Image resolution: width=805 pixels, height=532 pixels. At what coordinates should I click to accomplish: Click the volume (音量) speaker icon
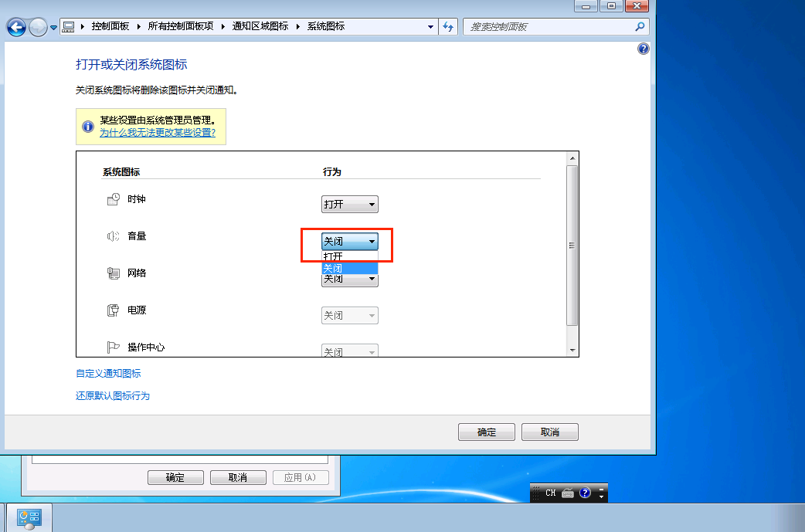click(113, 236)
